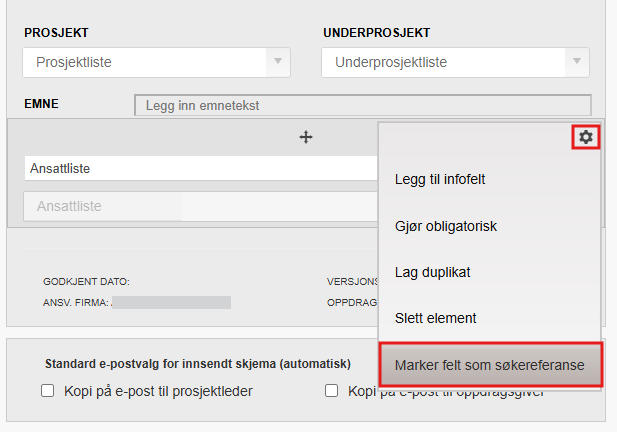
Task: Click the redacted Ansv. firma value
Action: (171, 302)
